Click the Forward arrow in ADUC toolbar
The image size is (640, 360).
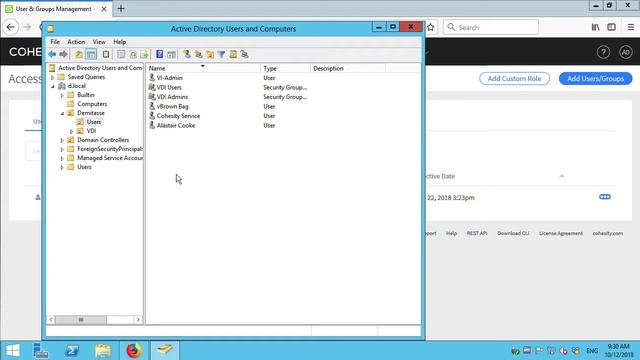[63, 54]
